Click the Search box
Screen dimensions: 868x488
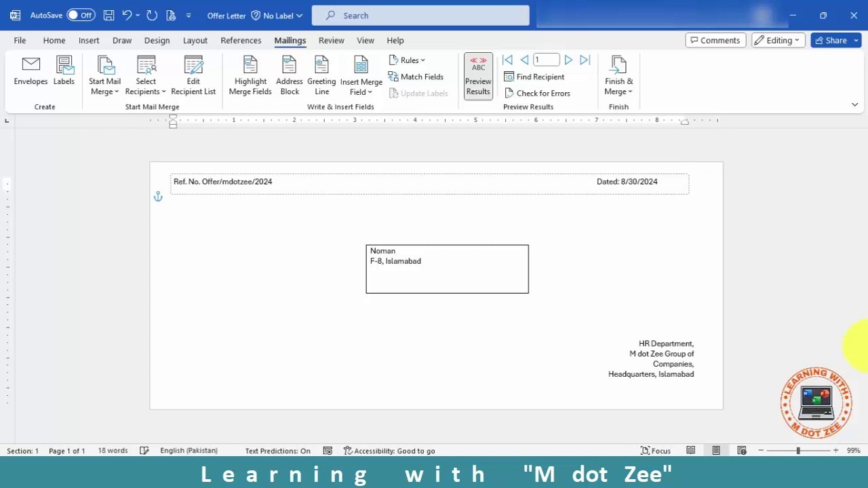(x=420, y=15)
